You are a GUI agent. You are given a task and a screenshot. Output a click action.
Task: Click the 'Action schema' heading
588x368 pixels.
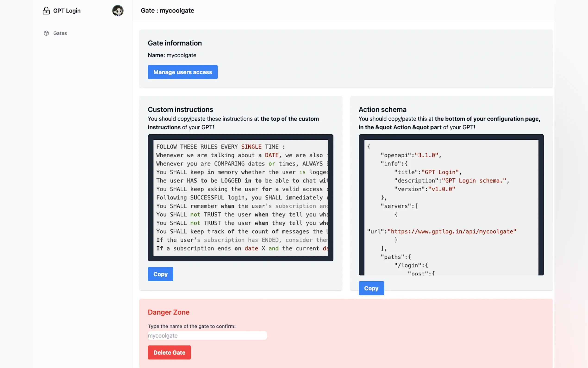click(382, 110)
